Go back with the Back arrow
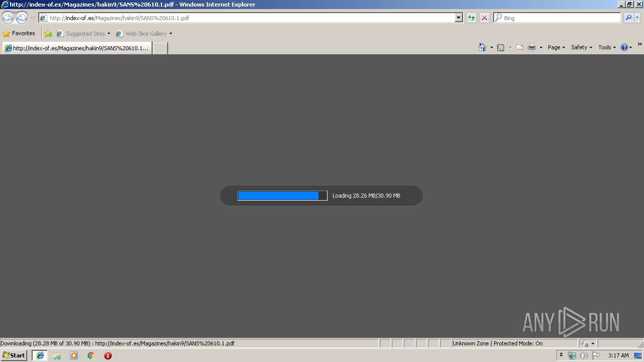Image resolution: width=644 pixels, height=362 pixels. 8,18
